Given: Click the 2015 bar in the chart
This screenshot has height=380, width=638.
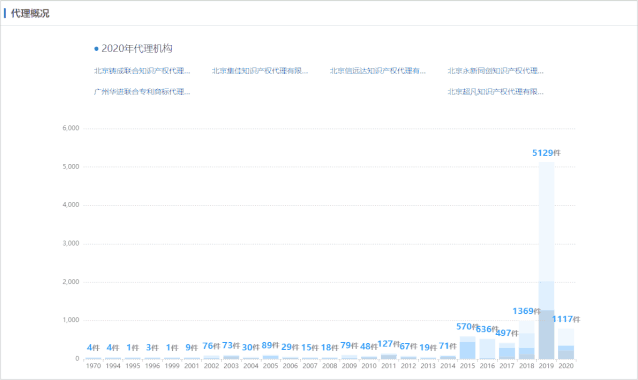Looking at the screenshot, I should coord(468,347).
